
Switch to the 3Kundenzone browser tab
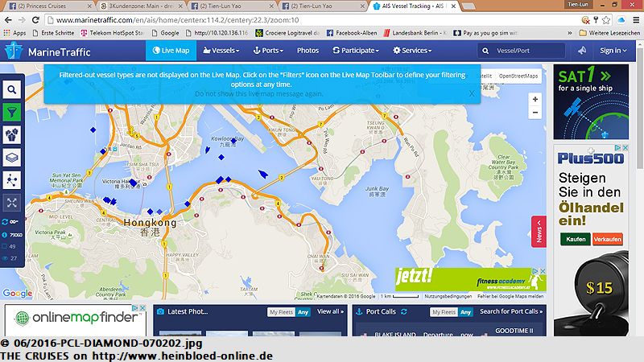click(142, 6)
